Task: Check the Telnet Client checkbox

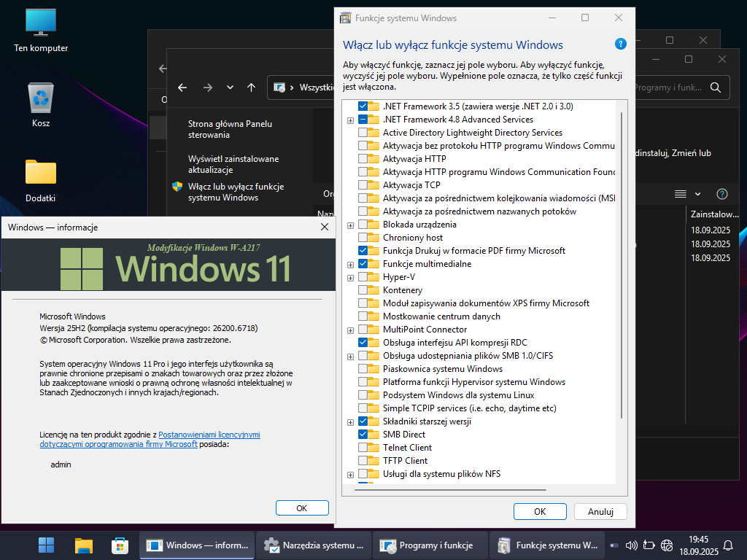Action: (363, 448)
